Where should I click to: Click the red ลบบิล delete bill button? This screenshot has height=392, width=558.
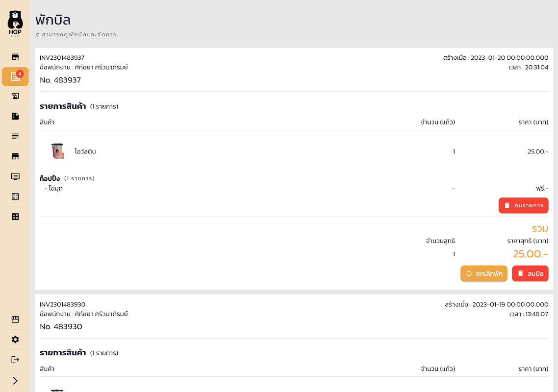click(530, 273)
